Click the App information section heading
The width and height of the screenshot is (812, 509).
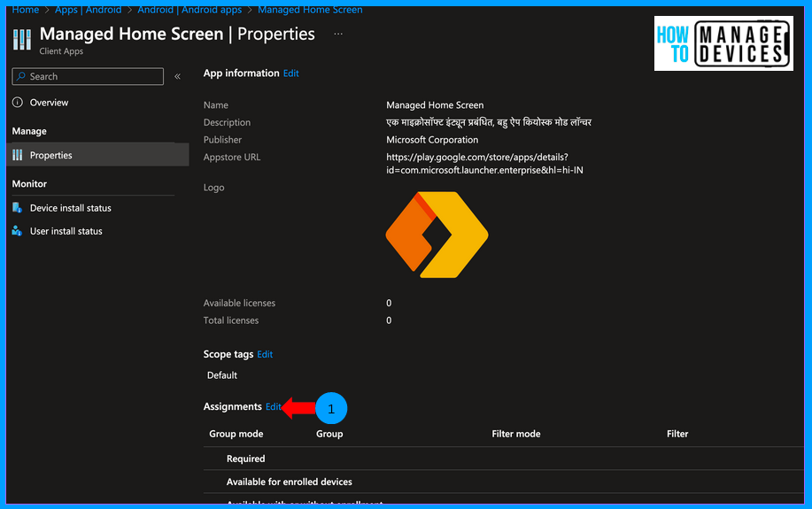[241, 73]
